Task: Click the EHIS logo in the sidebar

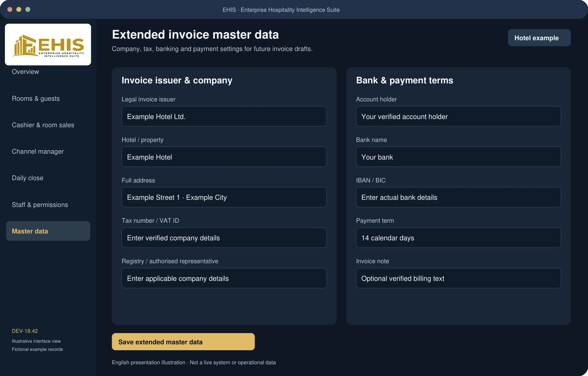Action: click(48, 44)
